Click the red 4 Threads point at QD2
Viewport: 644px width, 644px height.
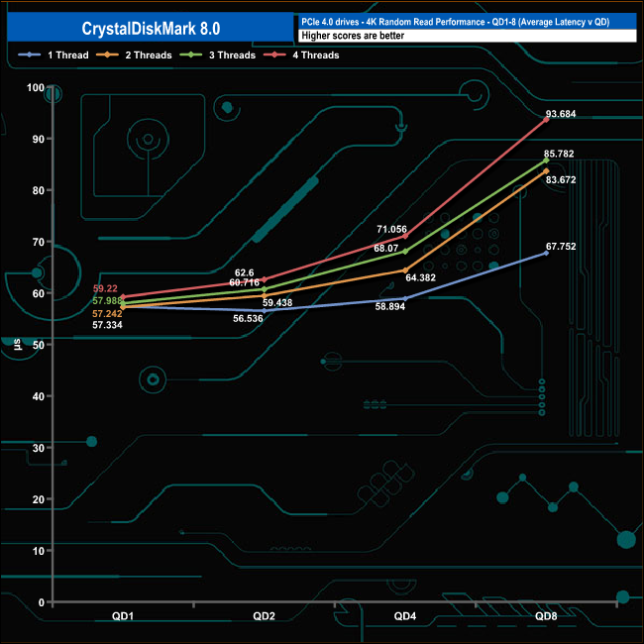265,279
